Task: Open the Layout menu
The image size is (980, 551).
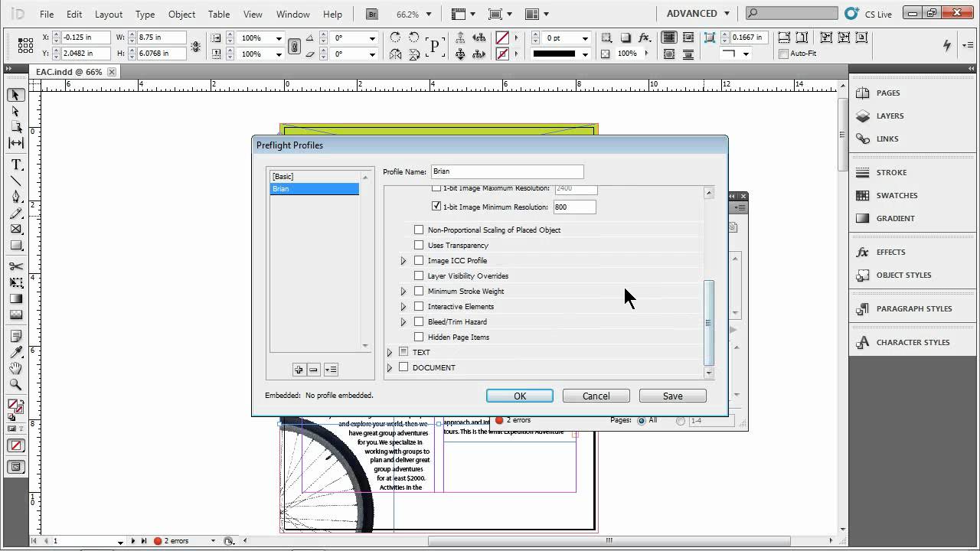Action: click(108, 14)
